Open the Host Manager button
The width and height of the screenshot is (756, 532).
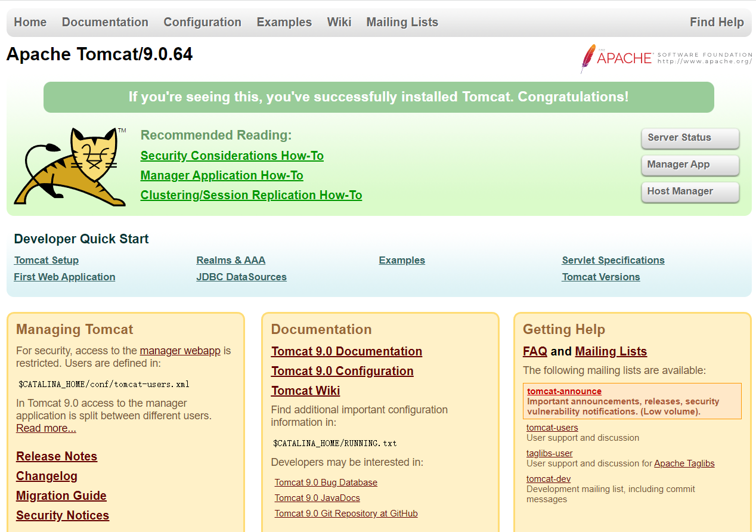click(690, 191)
